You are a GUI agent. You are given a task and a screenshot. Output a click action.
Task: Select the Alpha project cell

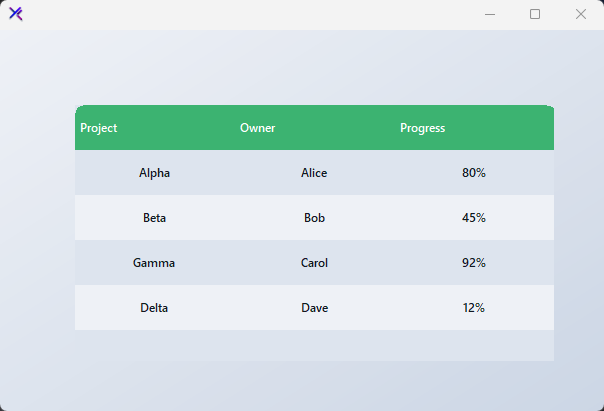pyautogui.click(x=154, y=173)
